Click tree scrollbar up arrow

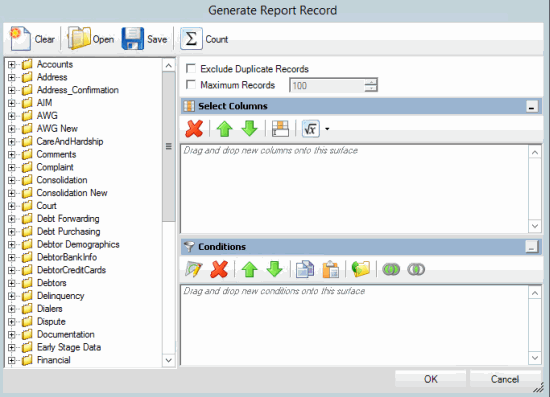[x=169, y=66]
